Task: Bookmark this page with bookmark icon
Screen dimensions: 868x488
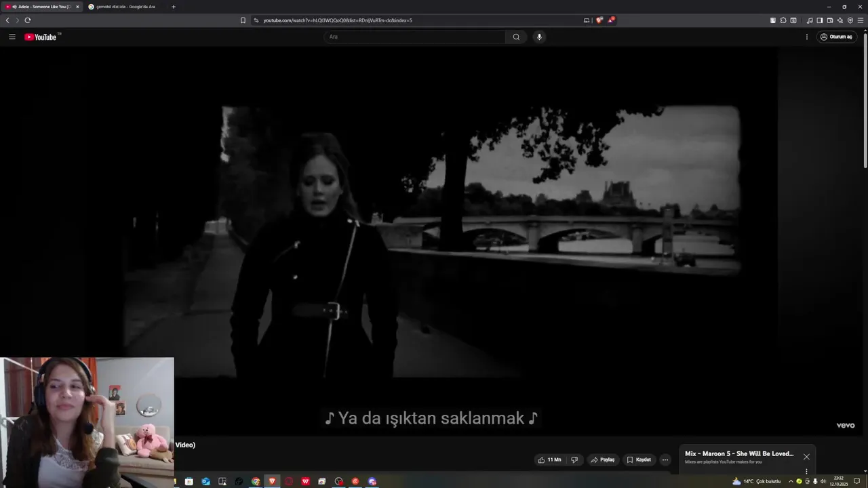Action: [243, 20]
